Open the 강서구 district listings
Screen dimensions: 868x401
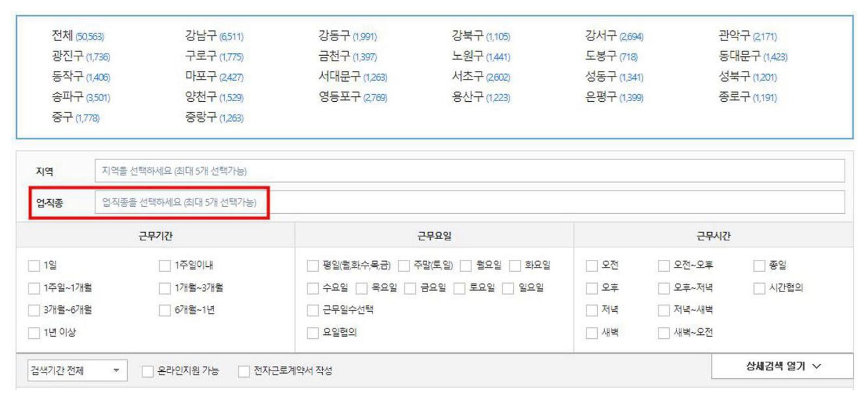coord(614,36)
